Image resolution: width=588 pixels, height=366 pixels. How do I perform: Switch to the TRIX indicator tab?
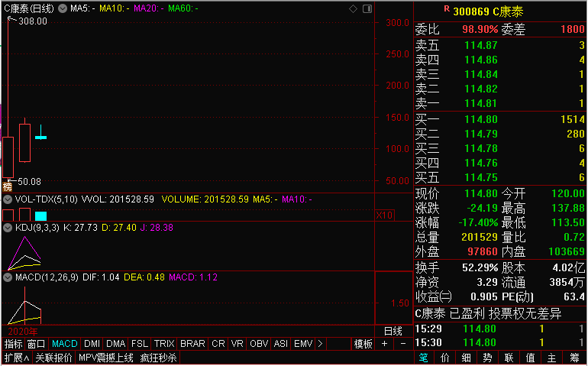[164, 344]
